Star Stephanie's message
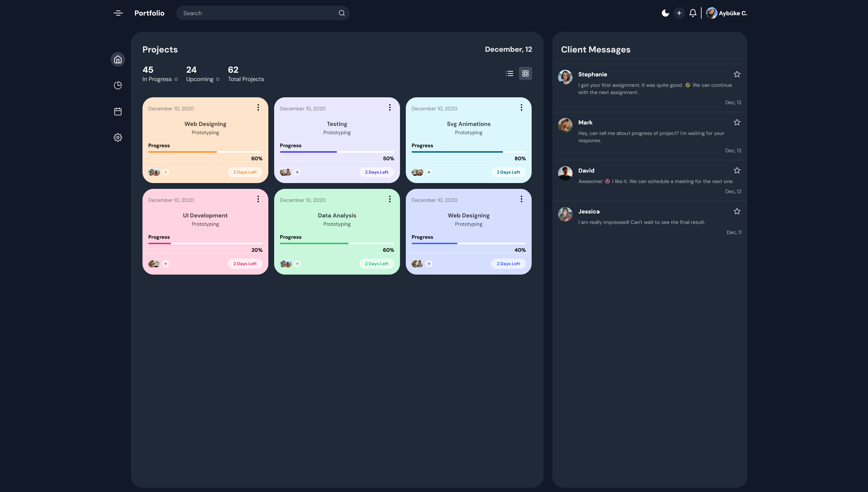 point(737,74)
